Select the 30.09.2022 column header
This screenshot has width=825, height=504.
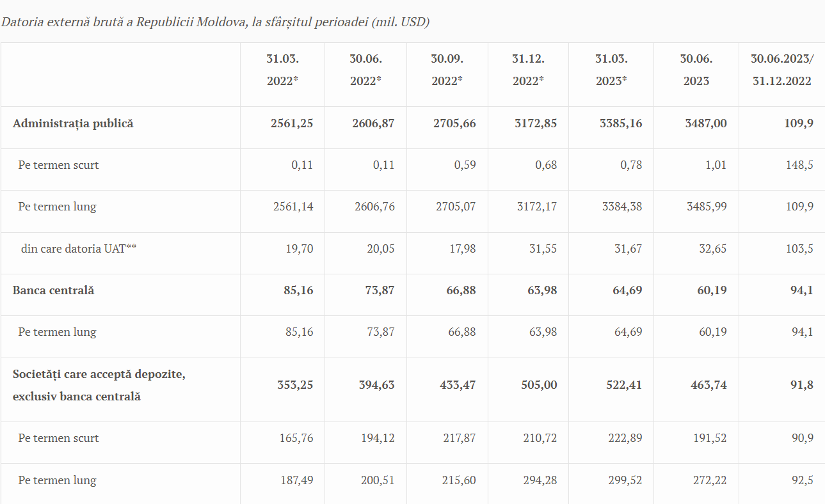click(x=447, y=70)
